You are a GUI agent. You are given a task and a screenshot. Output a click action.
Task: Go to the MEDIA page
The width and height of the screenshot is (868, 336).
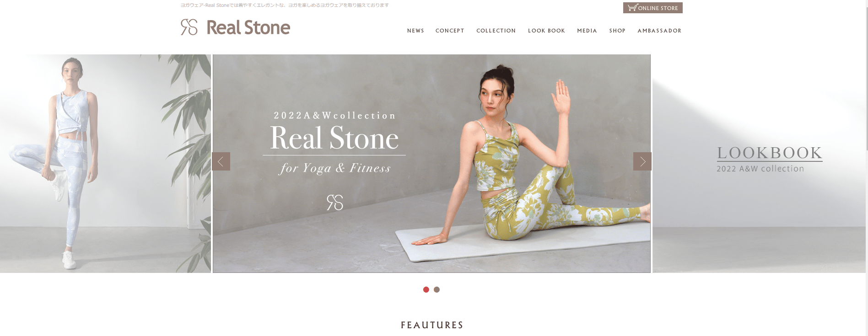587,31
